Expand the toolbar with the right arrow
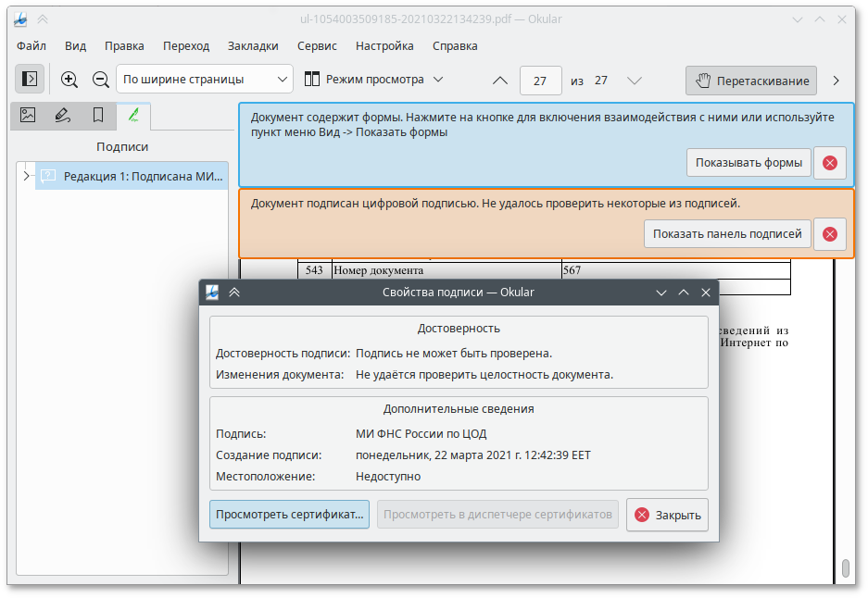Image resolution: width=868 pixels, height=598 pixels. click(x=836, y=81)
